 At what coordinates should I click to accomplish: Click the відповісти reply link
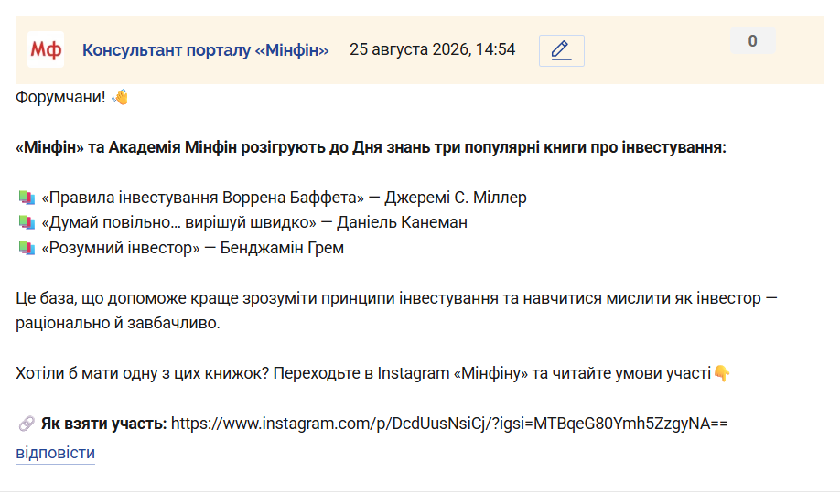coord(55,453)
